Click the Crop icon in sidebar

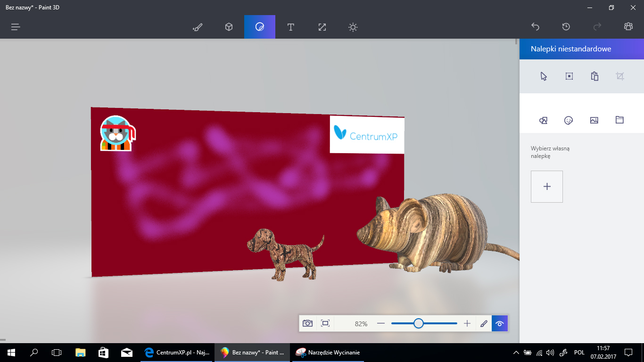click(x=620, y=76)
